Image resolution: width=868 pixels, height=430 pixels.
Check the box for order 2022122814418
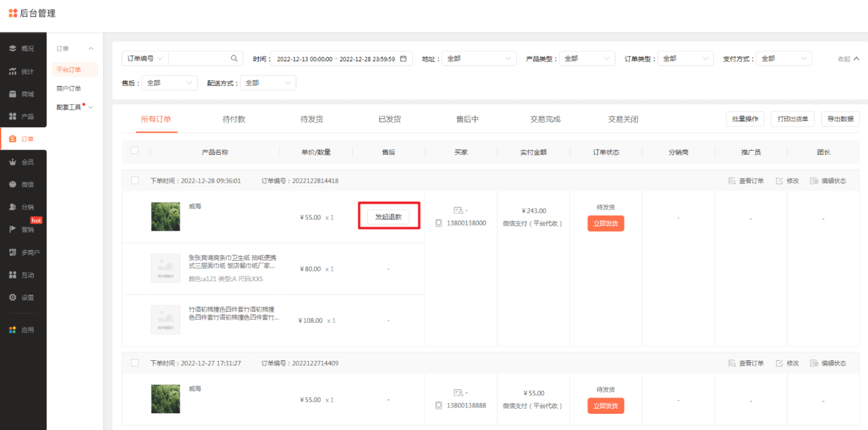point(135,181)
